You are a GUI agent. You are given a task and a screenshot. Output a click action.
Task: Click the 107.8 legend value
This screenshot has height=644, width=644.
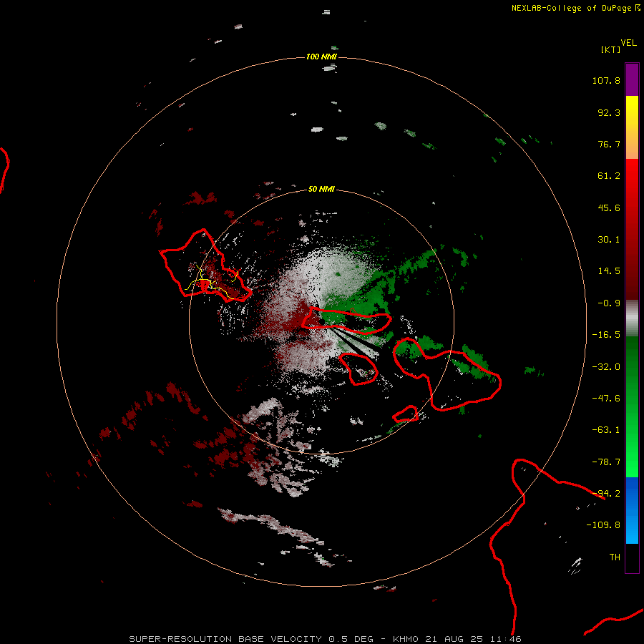click(x=606, y=80)
